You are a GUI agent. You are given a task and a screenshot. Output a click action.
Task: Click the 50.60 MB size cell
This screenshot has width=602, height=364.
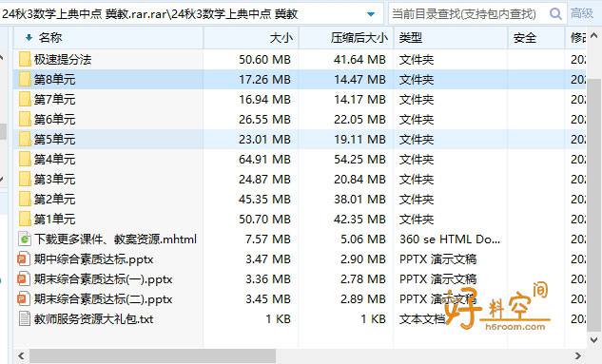pos(264,60)
